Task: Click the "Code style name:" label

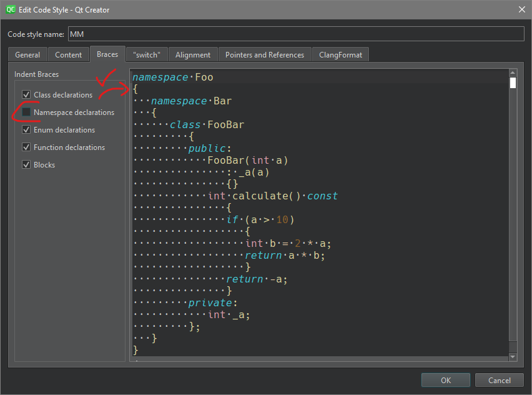Action: pyautogui.click(x=36, y=34)
